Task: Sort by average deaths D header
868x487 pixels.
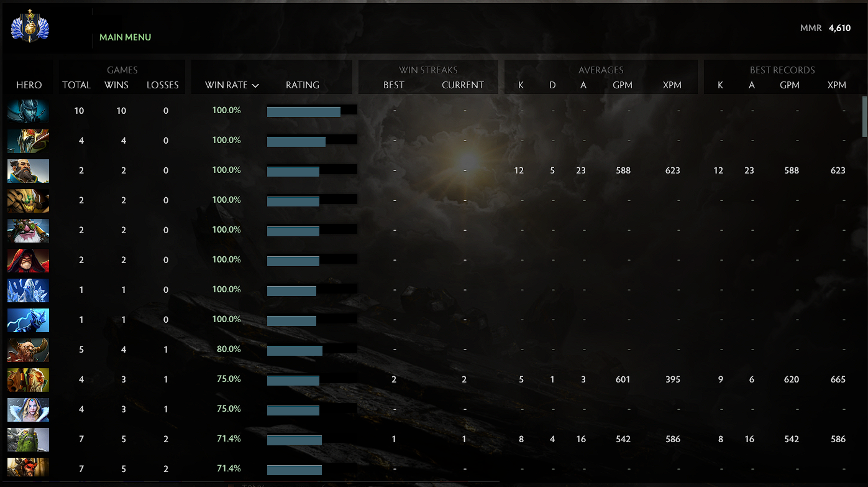Action: point(552,85)
